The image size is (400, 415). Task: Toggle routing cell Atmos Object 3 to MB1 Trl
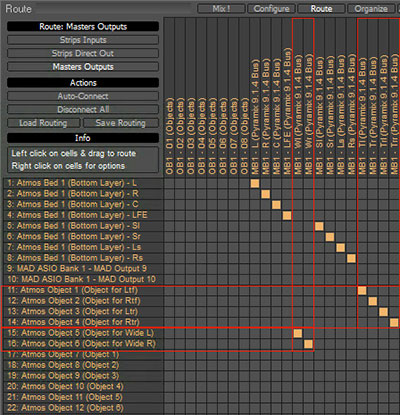tap(383, 312)
